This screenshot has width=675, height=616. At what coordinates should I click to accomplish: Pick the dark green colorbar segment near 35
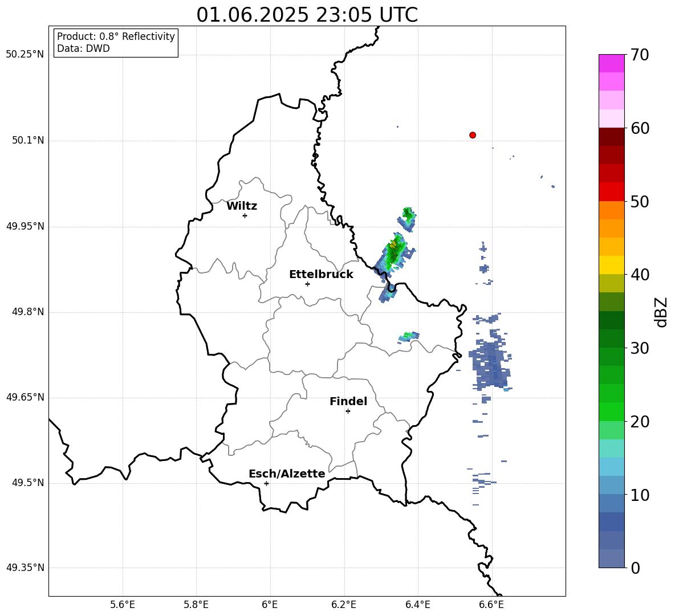click(x=612, y=320)
